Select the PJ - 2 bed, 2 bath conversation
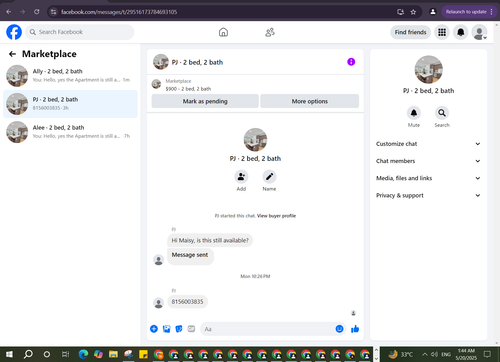 (70, 104)
